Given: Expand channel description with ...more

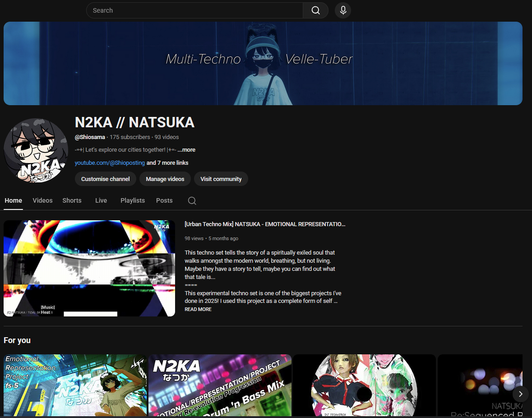Looking at the screenshot, I should [x=186, y=150].
